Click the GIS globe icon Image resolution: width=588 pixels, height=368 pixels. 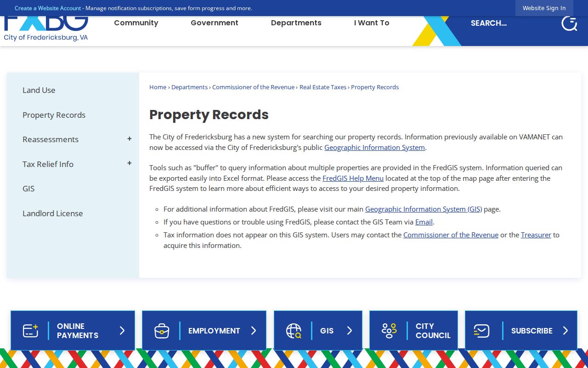294,330
